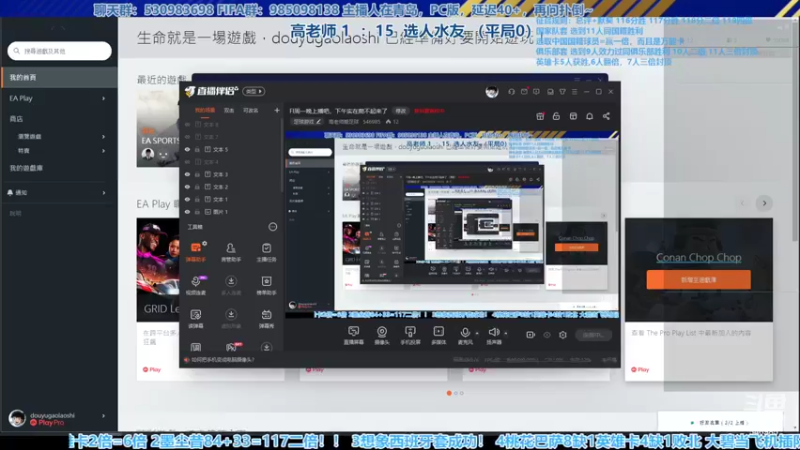Click end-stream button at companion bottom right
Image resolution: width=800 pixels, height=450 pixels.
(x=593, y=335)
